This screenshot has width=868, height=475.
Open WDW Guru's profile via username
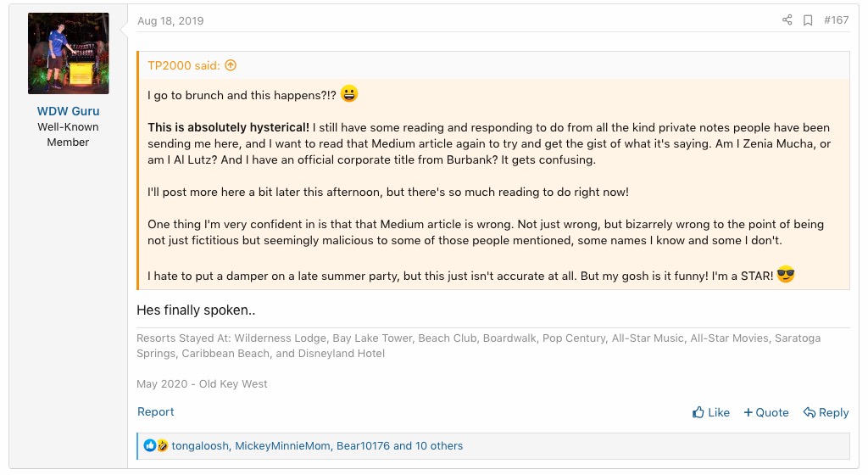tap(68, 111)
